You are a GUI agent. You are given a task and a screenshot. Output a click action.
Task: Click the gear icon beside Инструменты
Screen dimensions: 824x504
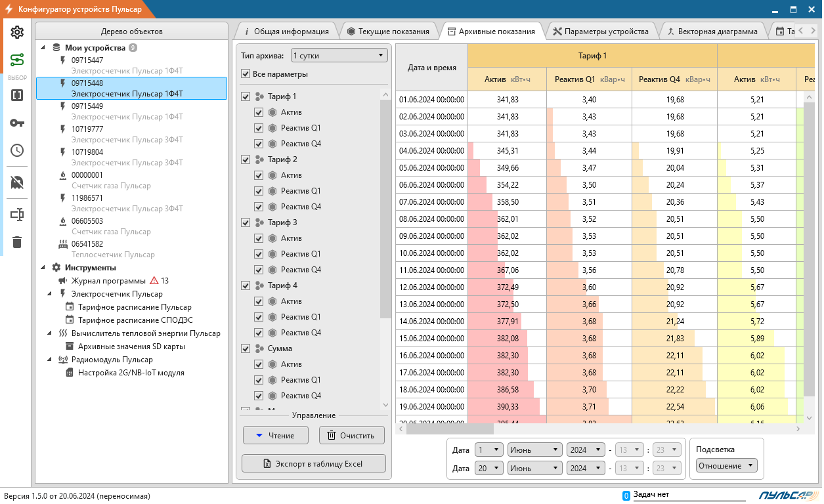(56, 268)
